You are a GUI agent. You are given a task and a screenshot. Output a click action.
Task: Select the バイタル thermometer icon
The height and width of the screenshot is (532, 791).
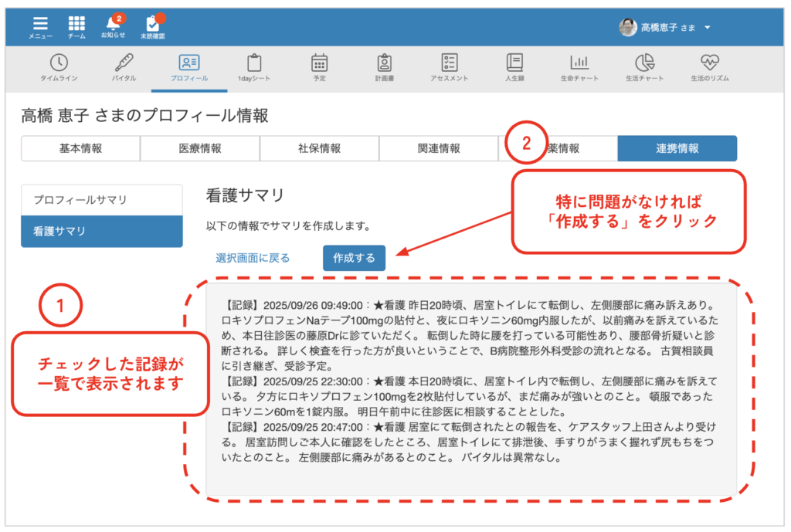(x=124, y=63)
